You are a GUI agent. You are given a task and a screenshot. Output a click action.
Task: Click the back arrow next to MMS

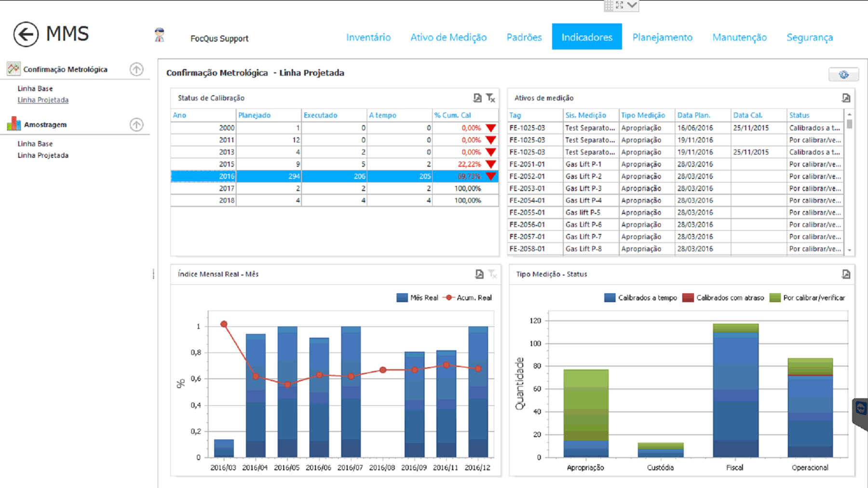(x=26, y=34)
